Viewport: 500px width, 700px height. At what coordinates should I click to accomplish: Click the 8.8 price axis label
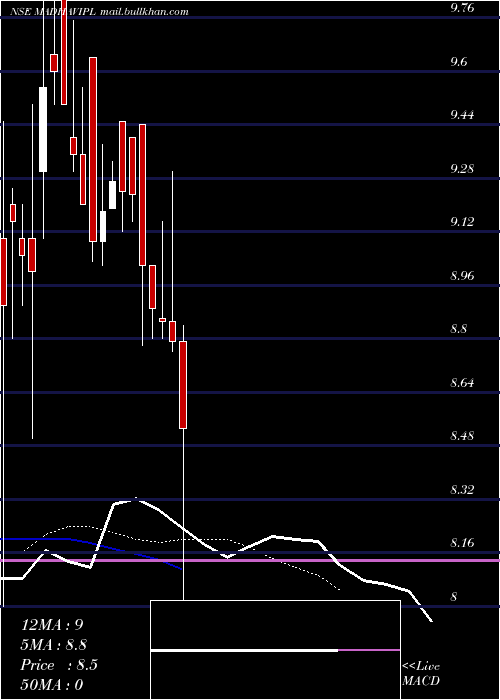(x=459, y=329)
